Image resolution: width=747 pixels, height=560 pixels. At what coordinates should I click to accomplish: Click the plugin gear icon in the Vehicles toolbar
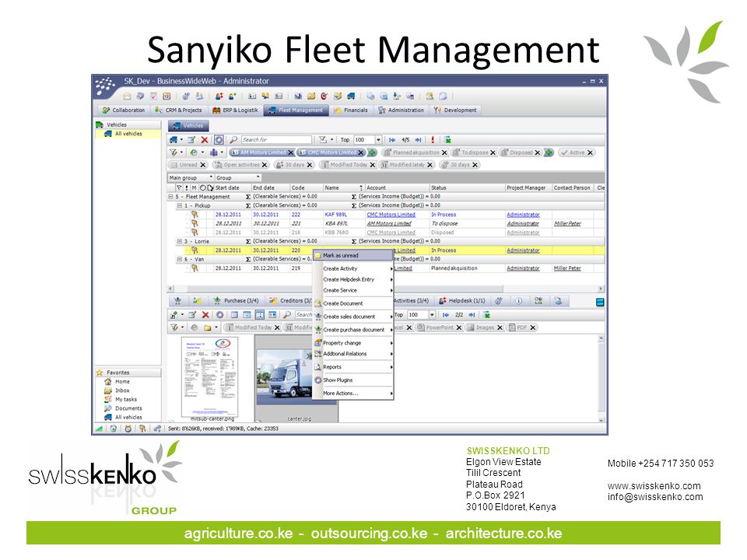(x=219, y=139)
